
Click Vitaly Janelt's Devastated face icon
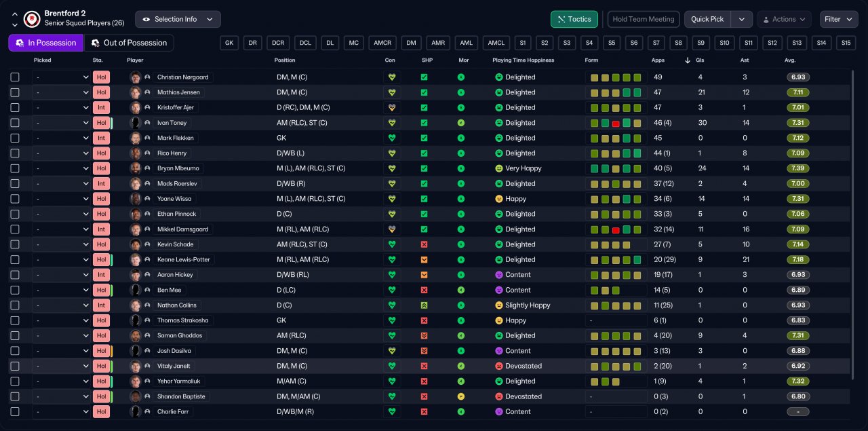pyautogui.click(x=499, y=366)
